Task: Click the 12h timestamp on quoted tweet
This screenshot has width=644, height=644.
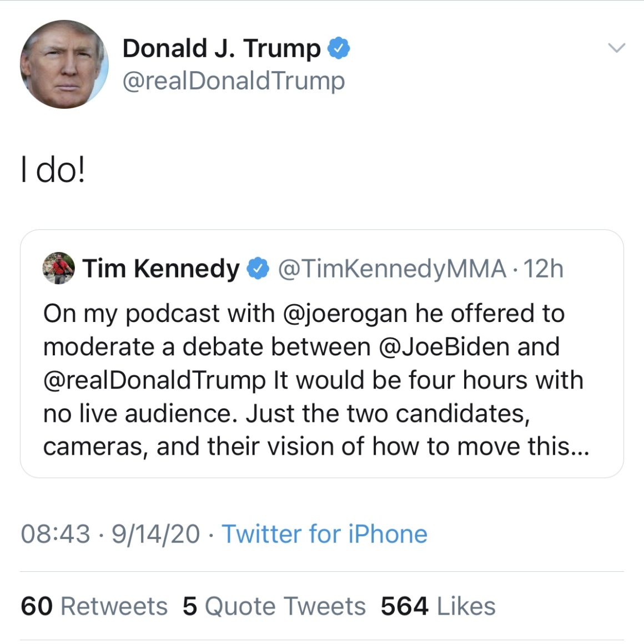Action: (543, 269)
